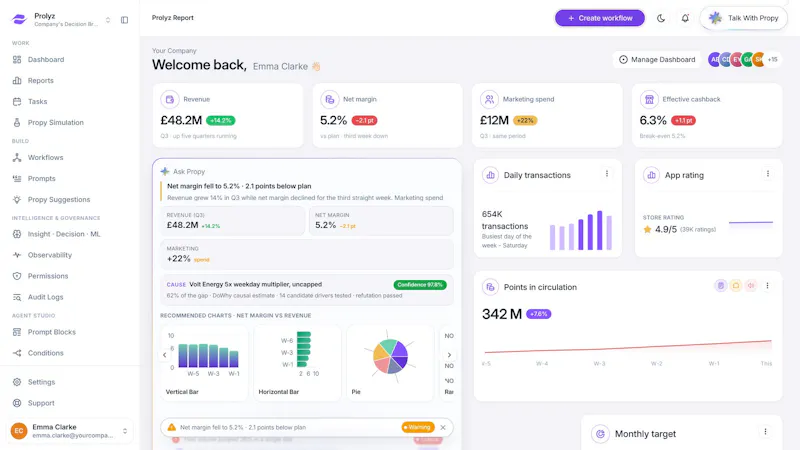Click the Prompt Blocks icon
800x450 pixels.
pyautogui.click(x=17, y=332)
